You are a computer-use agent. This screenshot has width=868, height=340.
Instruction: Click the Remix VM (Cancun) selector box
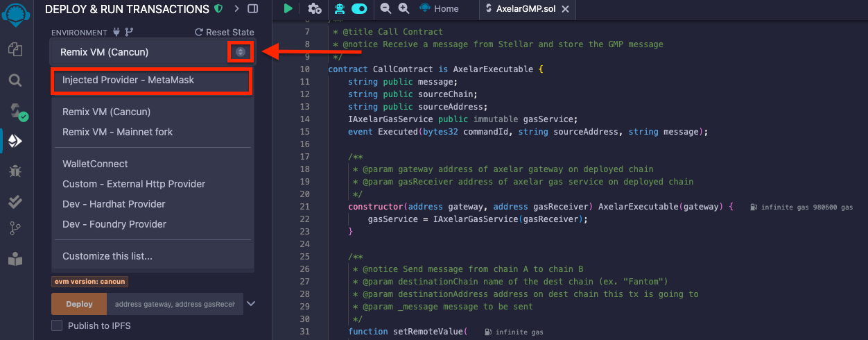click(153, 52)
